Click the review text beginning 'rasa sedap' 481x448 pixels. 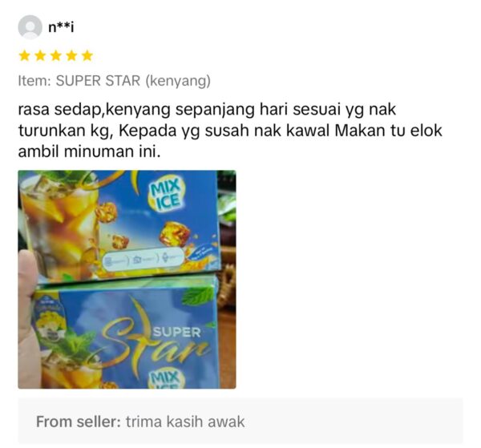(230, 131)
